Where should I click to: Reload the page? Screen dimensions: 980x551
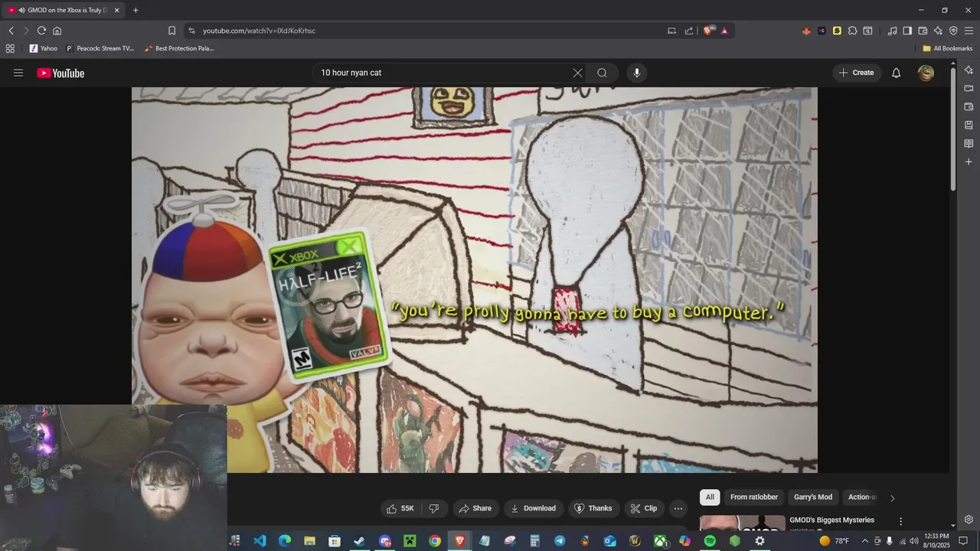pyautogui.click(x=41, y=31)
